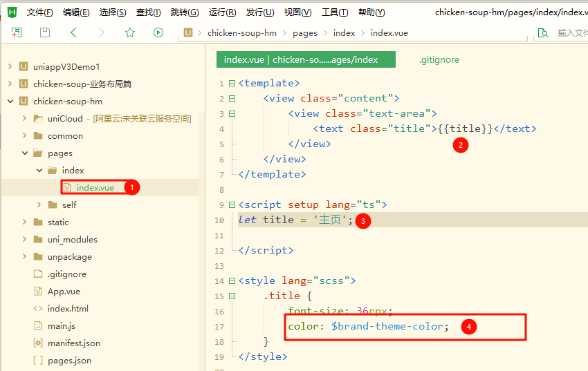Screen dimensions: 588x371
Task: Expand the static folder arrow
Action: point(25,222)
